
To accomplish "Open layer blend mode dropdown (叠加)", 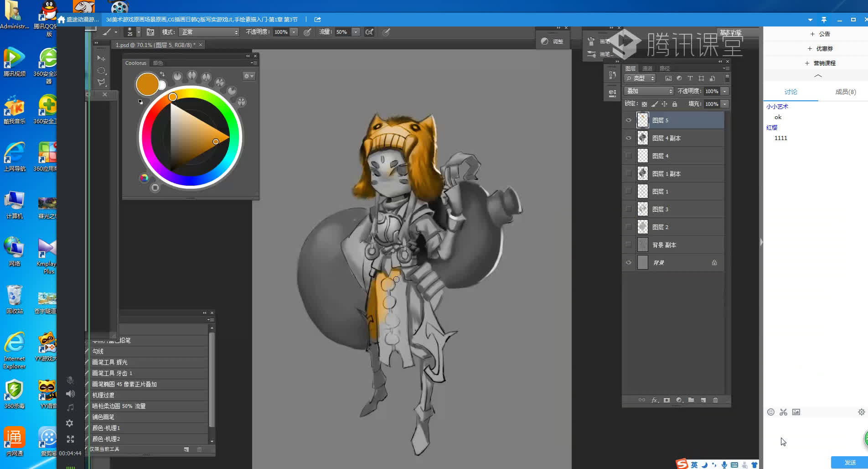I will point(649,91).
